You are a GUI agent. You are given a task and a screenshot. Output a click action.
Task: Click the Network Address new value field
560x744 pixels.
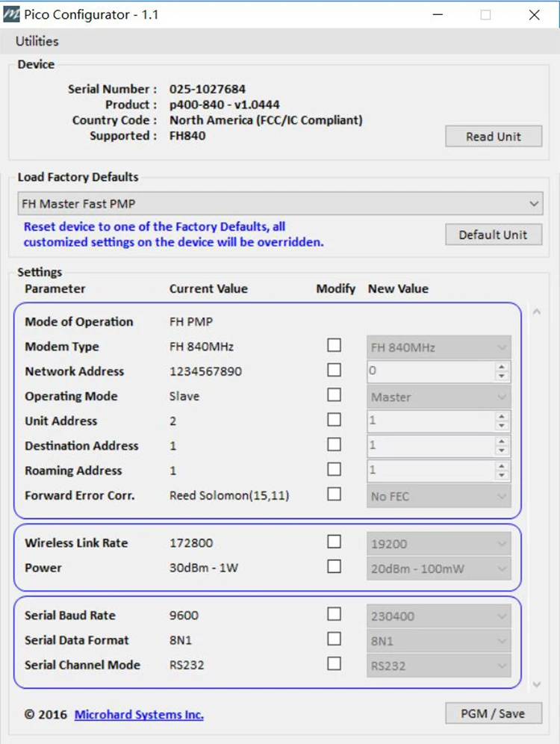[x=430, y=371]
